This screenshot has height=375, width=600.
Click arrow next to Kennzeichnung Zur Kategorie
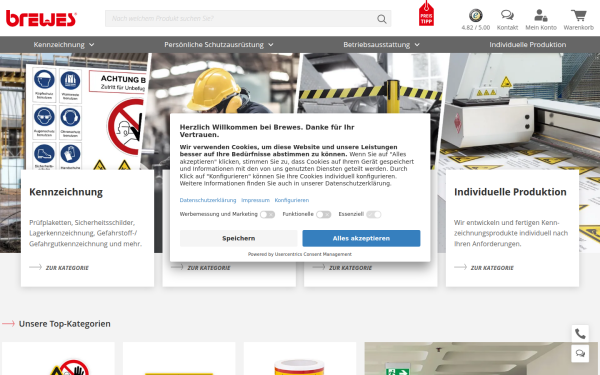[36, 267]
